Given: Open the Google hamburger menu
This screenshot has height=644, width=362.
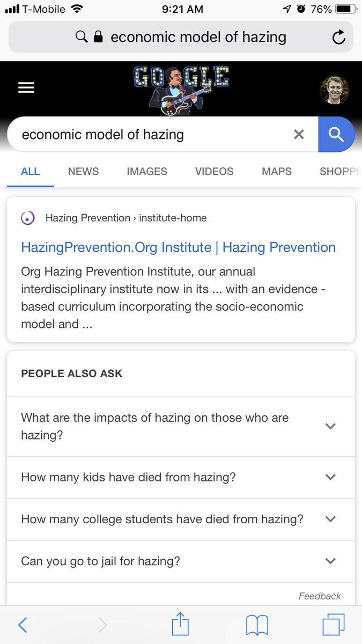Looking at the screenshot, I should [x=26, y=87].
